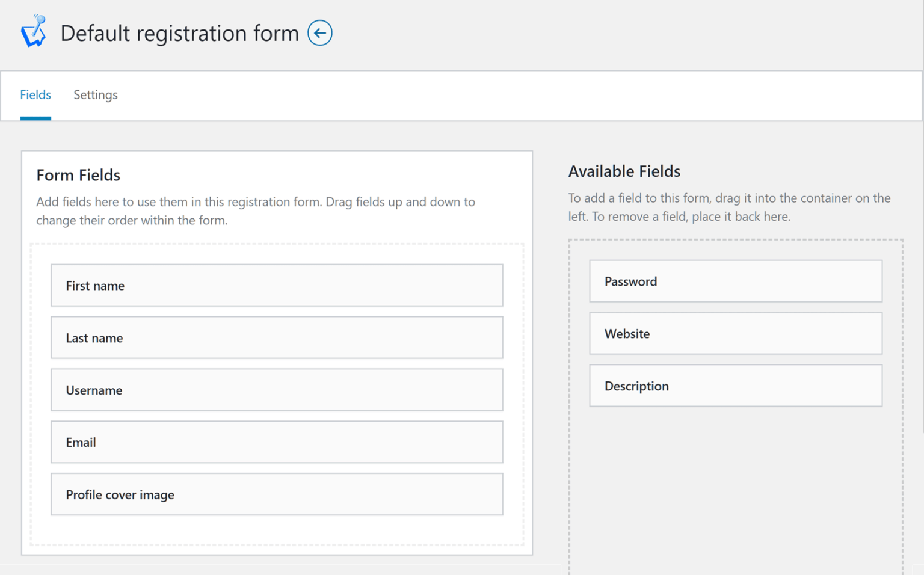The image size is (924, 575).
Task: Switch to the Fields tab
Action: point(35,95)
